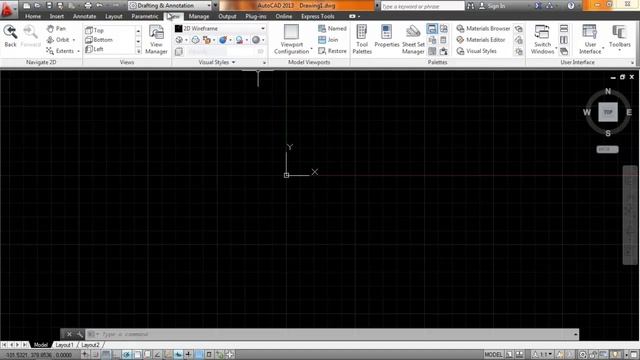Open Viewport Configuration dropdown
This screenshot has width=640, height=360.
tap(291, 40)
